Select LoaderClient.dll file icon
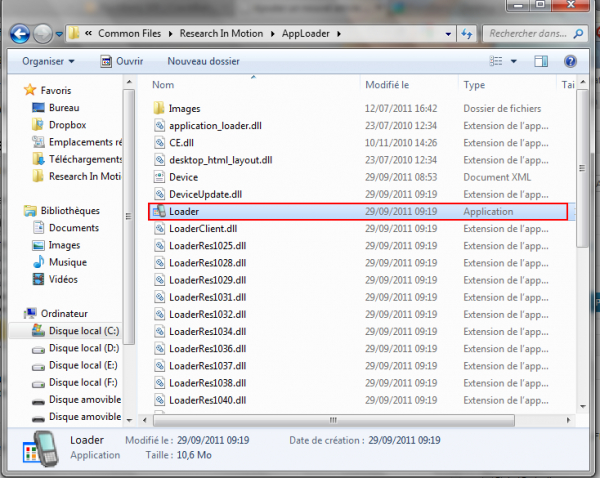Image resolution: width=600 pixels, height=478 pixels. (x=159, y=228)
